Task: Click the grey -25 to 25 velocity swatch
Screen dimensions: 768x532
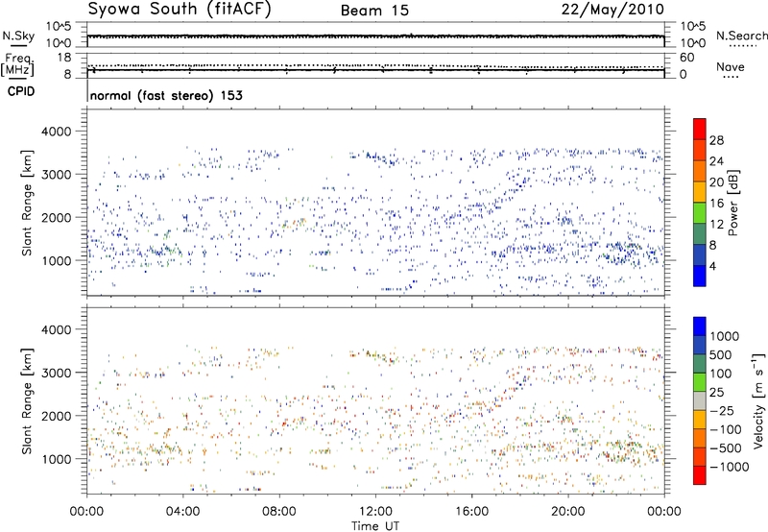Action: pyautogui.click(x=700, y=400)
